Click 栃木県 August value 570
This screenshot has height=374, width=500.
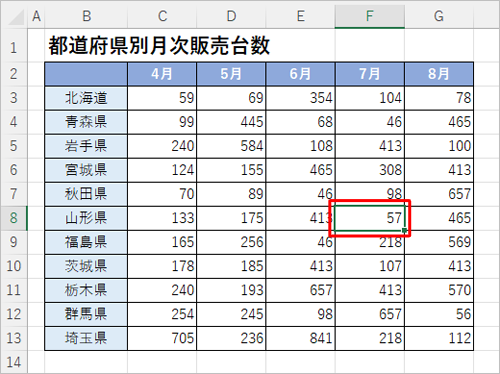(439, 290)
